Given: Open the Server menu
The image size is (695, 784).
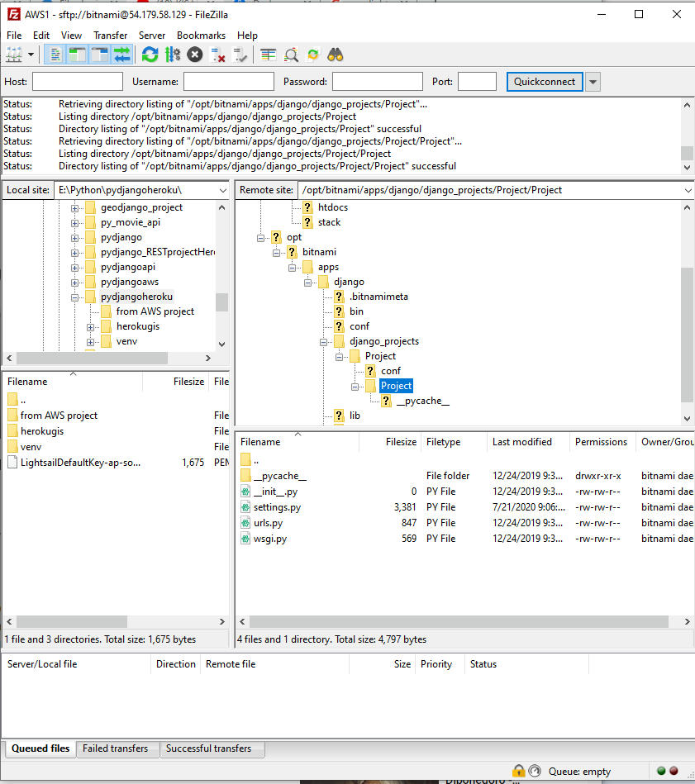Looking at the screenshot, I should pos(152,36).
